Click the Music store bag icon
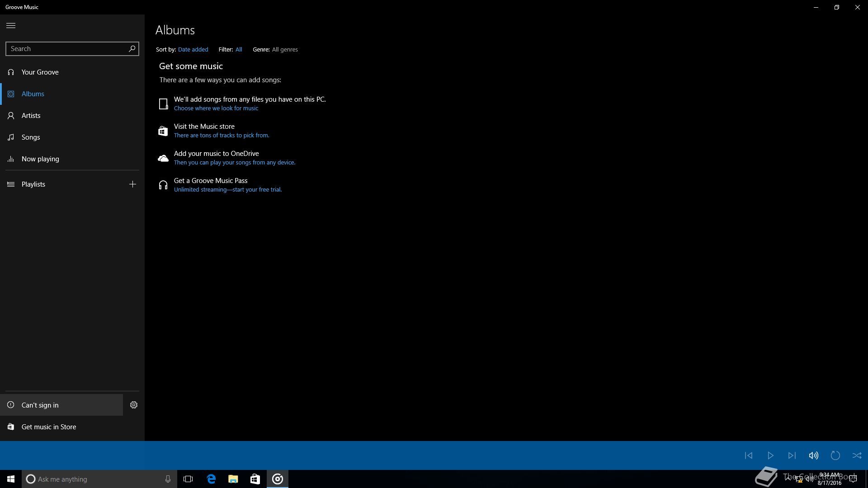The height and width of the screenshot is (488, 868). (163, 131)
